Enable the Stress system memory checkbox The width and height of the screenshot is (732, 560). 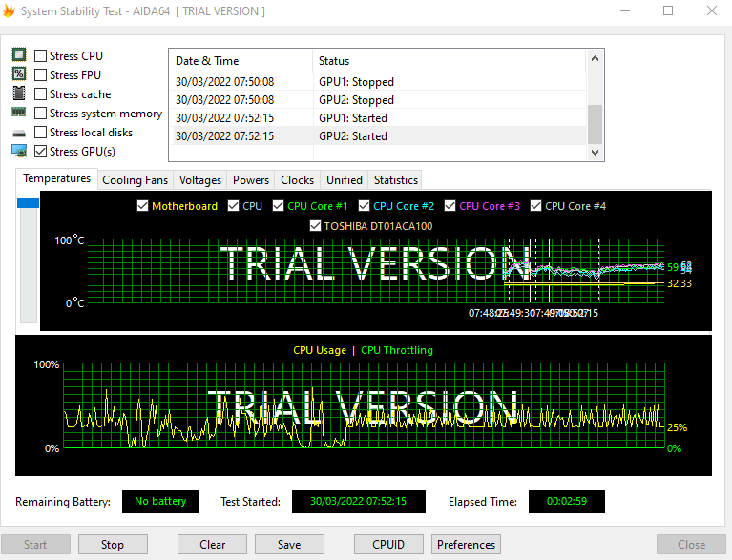41,114
